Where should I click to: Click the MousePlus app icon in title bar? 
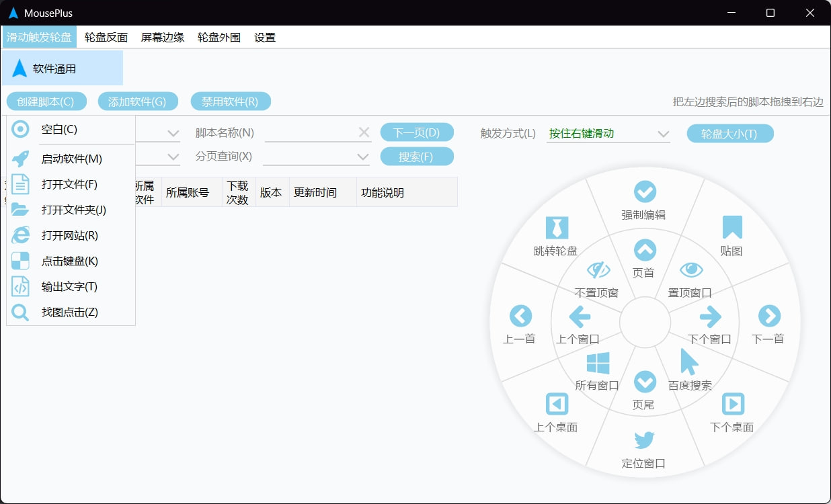13,13
